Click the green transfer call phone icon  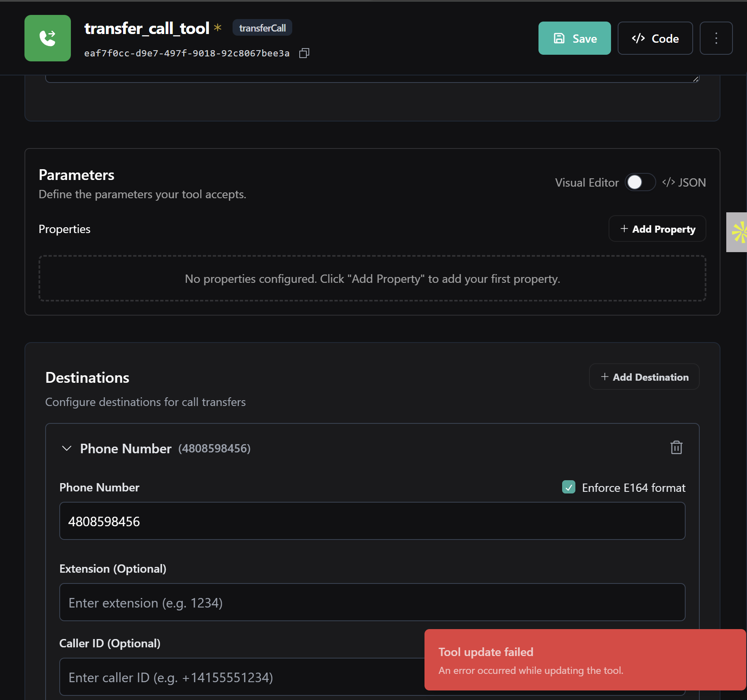(48, 38)
